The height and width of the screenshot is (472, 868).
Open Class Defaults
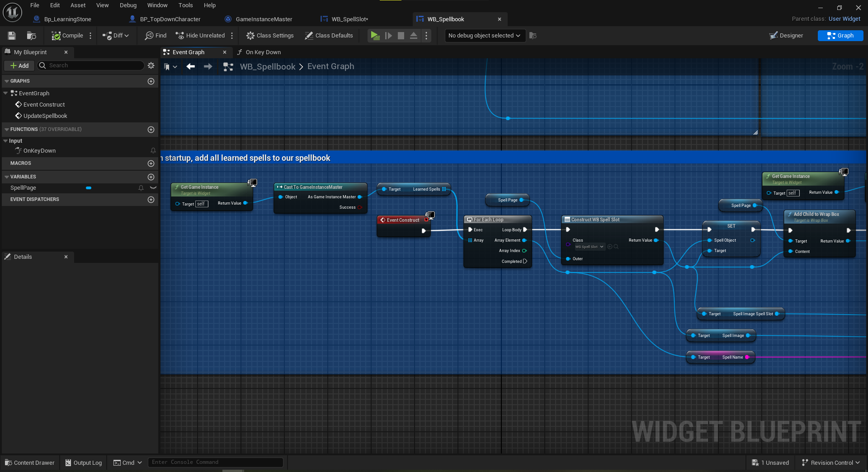[x=329, y=36]
